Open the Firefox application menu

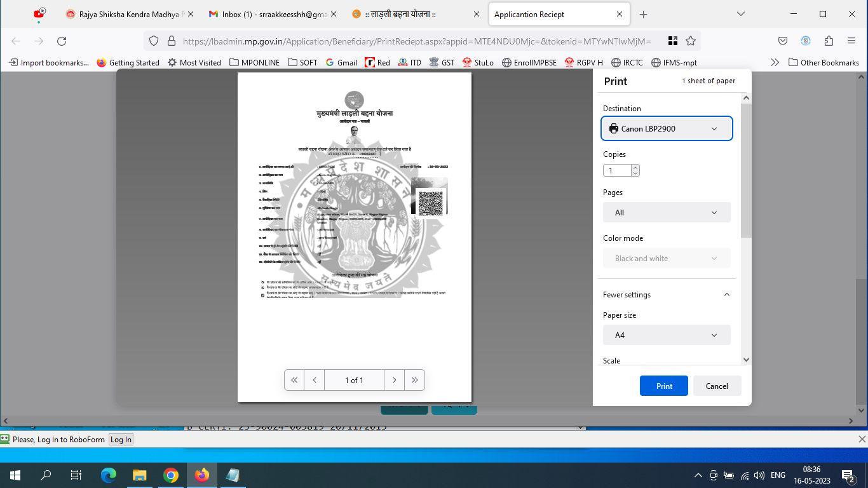pos(851,41)
